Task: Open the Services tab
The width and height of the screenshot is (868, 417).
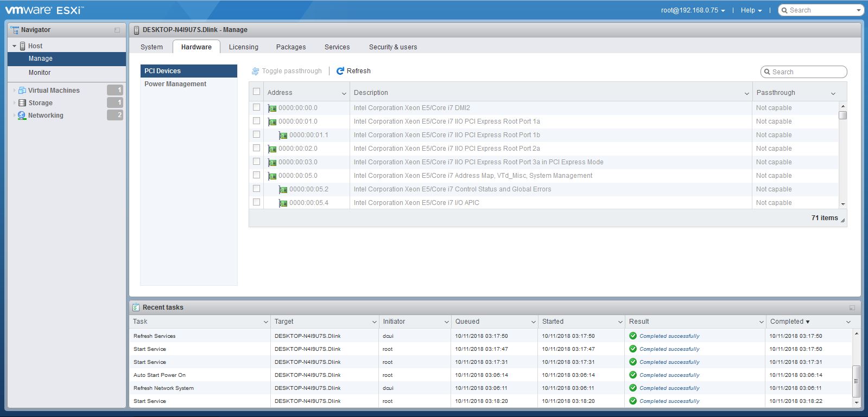Action: (337, 47)
